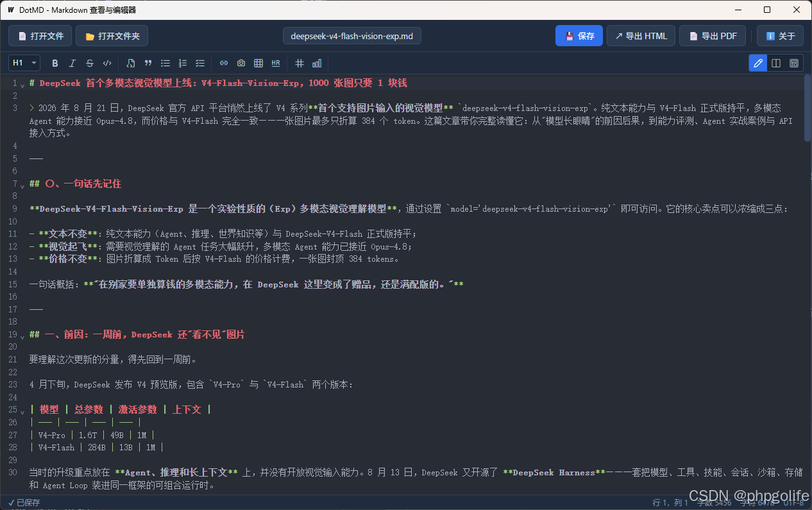Maximize the DotMD window

click(767, 10)
